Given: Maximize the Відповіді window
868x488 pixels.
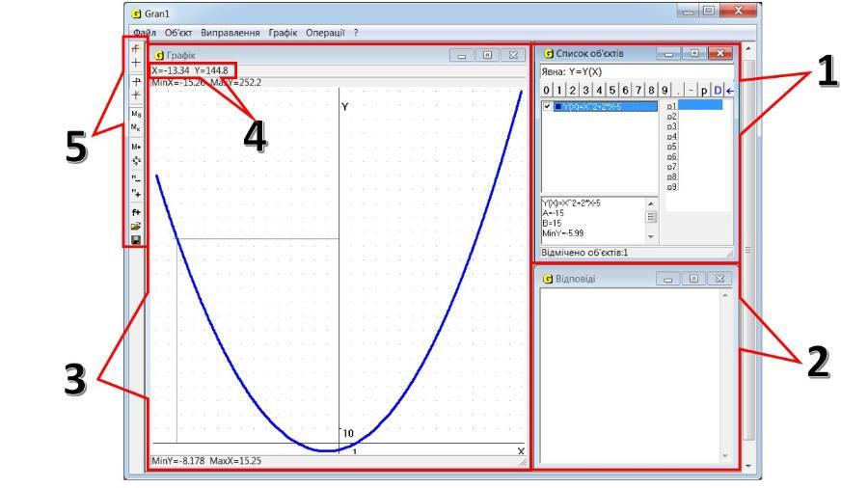Looking at the screenshot, I should tap(693, 279).
